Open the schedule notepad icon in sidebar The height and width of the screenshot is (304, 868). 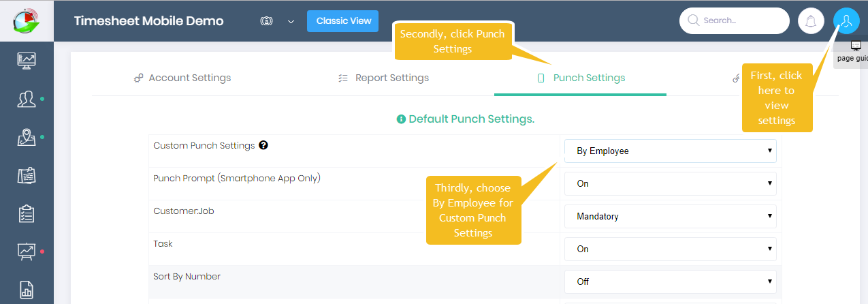[27, 175]
